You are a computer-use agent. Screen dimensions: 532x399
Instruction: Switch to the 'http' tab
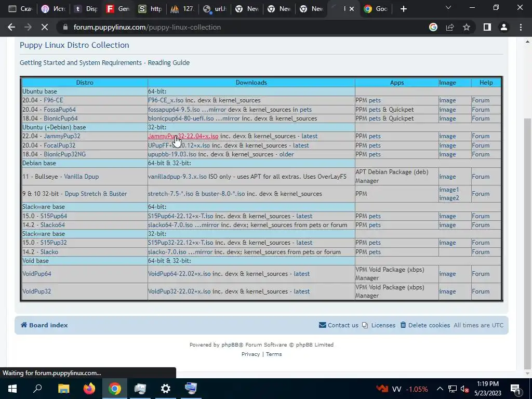[150, 9]
